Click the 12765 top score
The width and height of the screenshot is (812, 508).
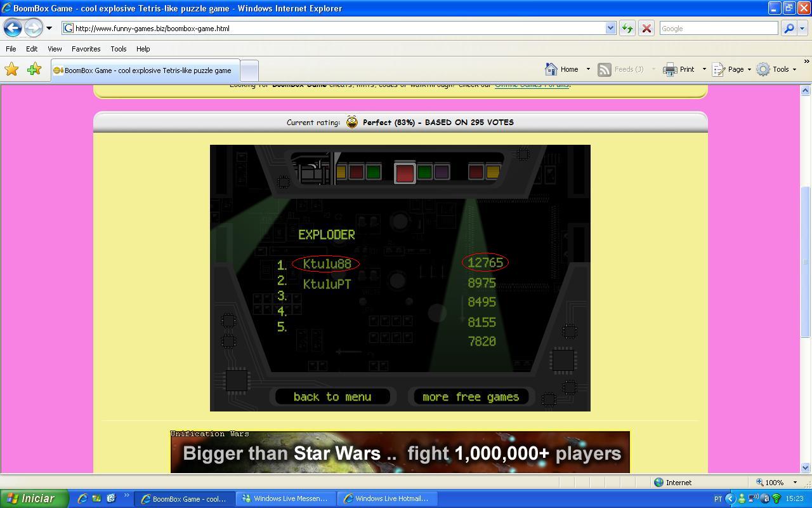point(485,262)
